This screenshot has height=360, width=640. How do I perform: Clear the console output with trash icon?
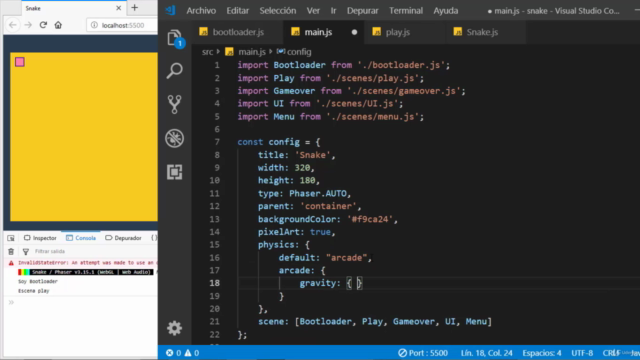(11, 251)
